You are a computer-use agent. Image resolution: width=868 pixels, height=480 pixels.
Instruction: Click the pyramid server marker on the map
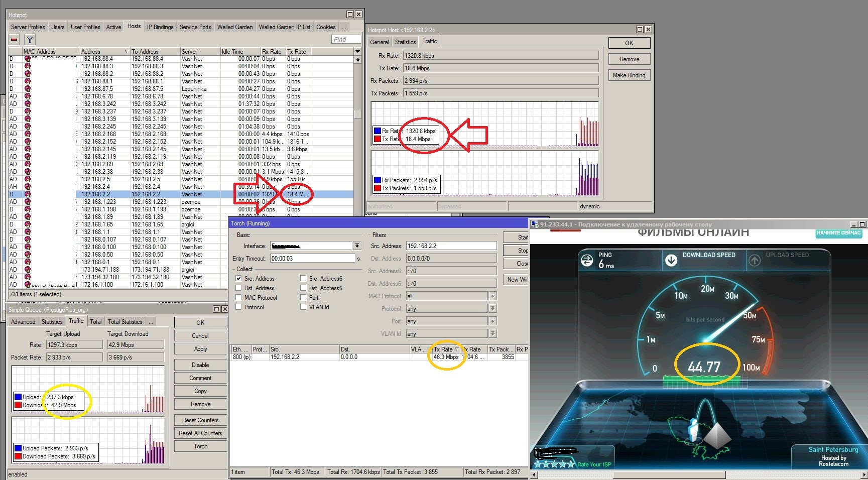tap(717, 435)
